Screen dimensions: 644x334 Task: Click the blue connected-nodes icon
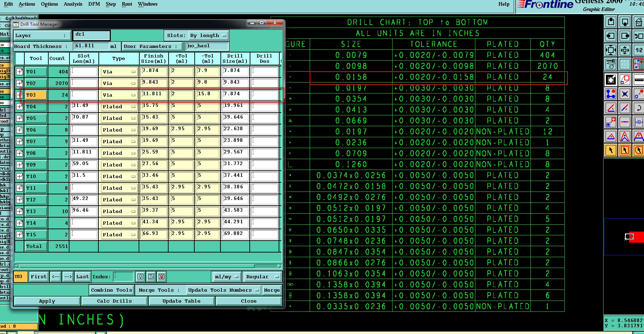point(611,94)
